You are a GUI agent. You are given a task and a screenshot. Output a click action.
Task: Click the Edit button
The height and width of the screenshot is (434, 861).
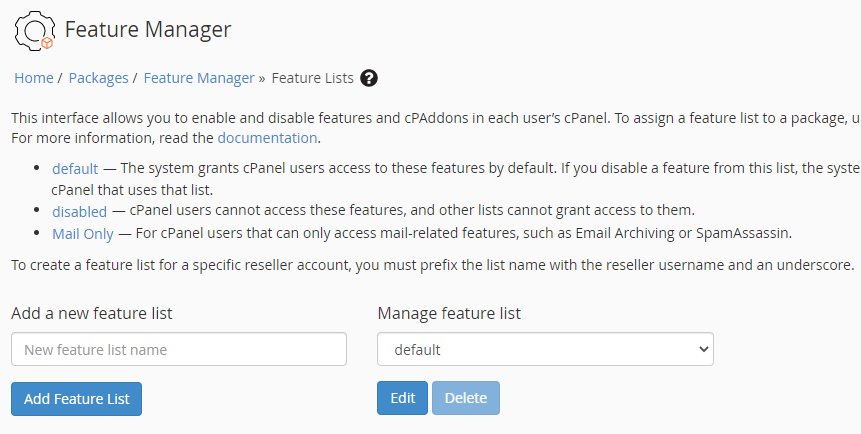tap(402, 398)
